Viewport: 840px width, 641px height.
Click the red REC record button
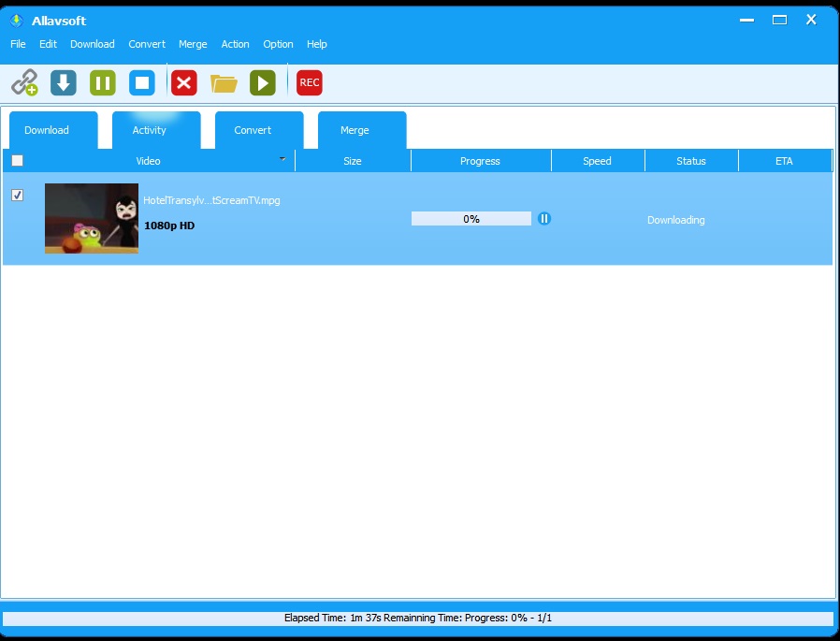click(309, 82)
